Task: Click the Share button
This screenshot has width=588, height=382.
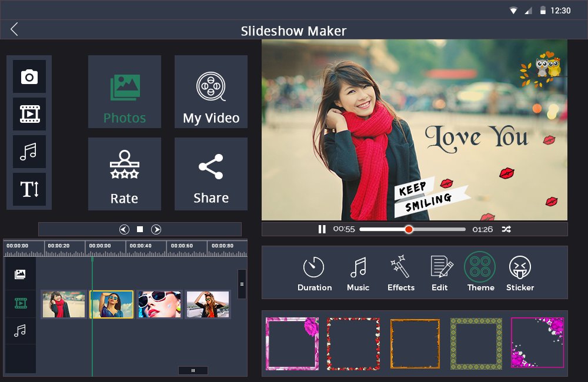Action: (211, 173)
